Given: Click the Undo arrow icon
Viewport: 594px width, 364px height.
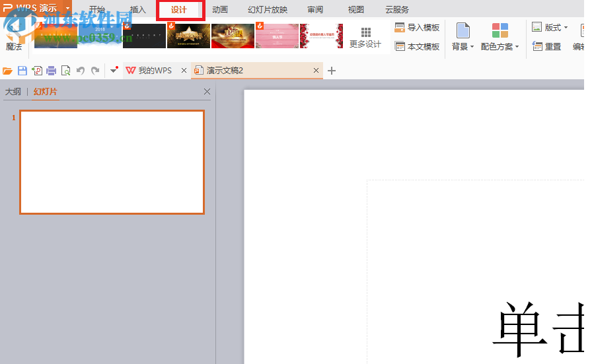Looking at the screenshot, I should pos(81,71).
